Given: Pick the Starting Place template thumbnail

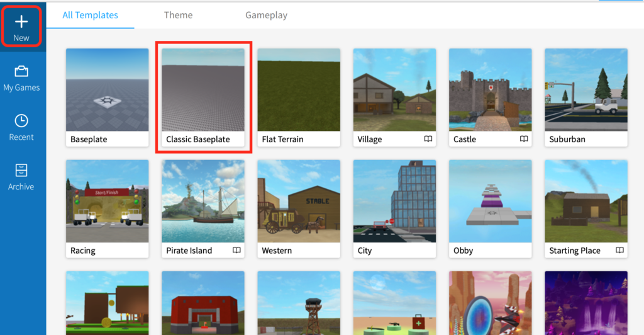Looking at the screenshot, I should pos(586,201).
